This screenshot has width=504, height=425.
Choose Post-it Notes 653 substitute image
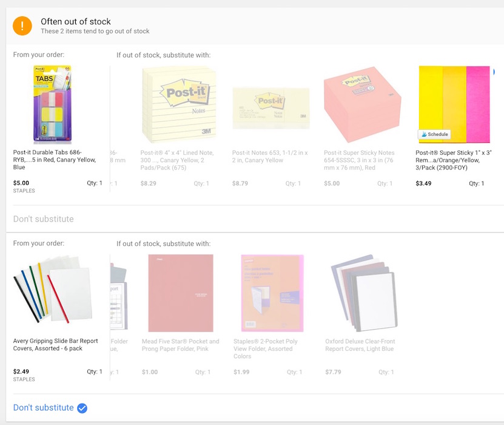[271, 108]
